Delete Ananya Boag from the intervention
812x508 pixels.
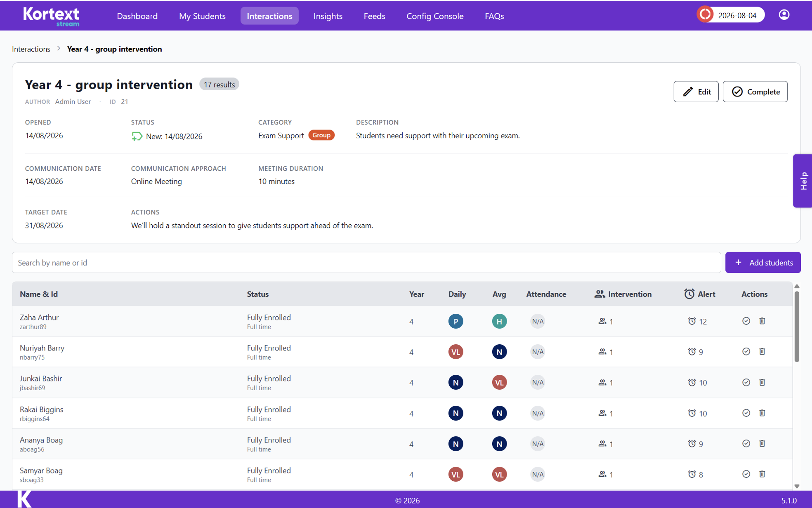[762, 443]
